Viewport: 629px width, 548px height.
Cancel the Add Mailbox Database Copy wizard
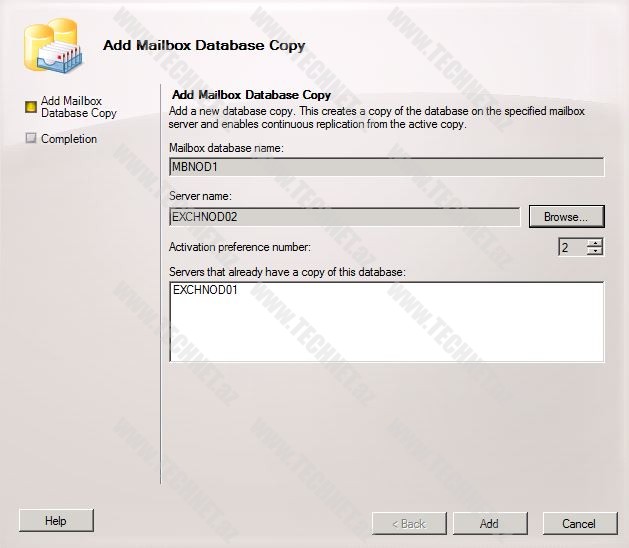point(578,523)
